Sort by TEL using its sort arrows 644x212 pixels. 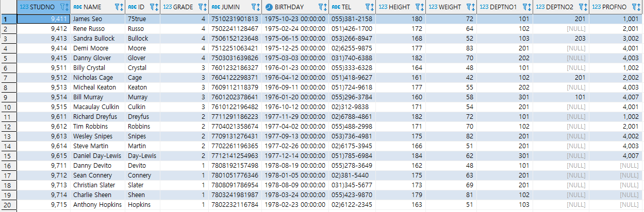point(372,7)
